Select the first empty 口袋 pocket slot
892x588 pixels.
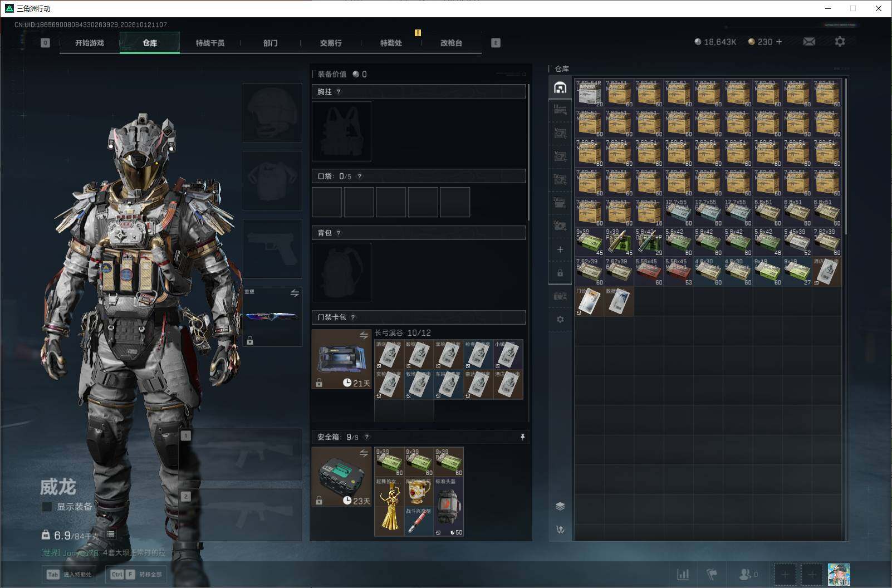click(327, 202)
